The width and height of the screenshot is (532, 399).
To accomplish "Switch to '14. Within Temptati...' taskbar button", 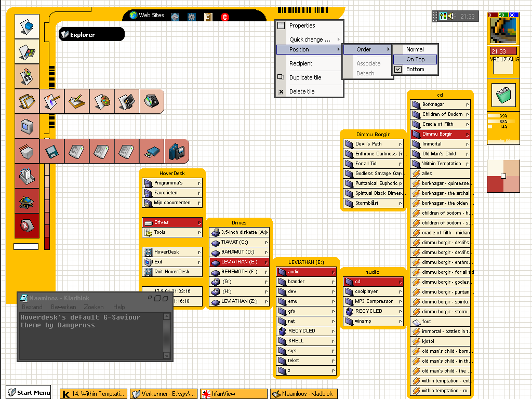I will pos(94,394).
